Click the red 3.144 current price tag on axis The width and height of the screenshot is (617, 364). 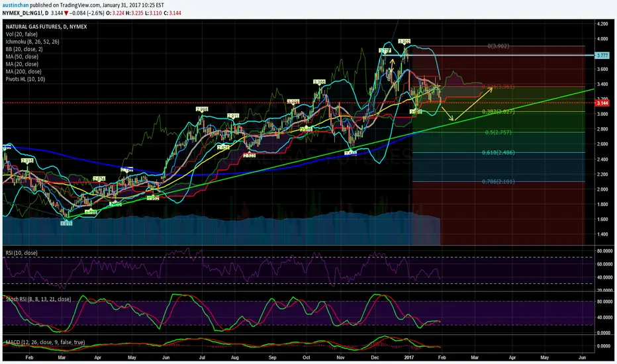tap(602, 103)
